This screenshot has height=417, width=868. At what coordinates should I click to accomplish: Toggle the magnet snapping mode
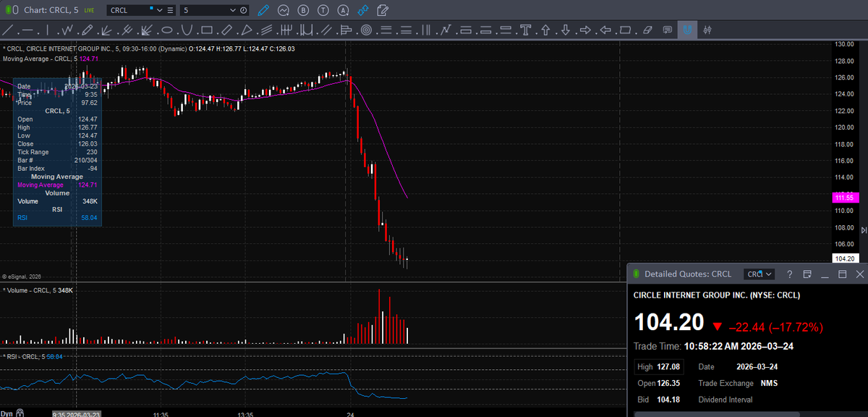point(687,30)
